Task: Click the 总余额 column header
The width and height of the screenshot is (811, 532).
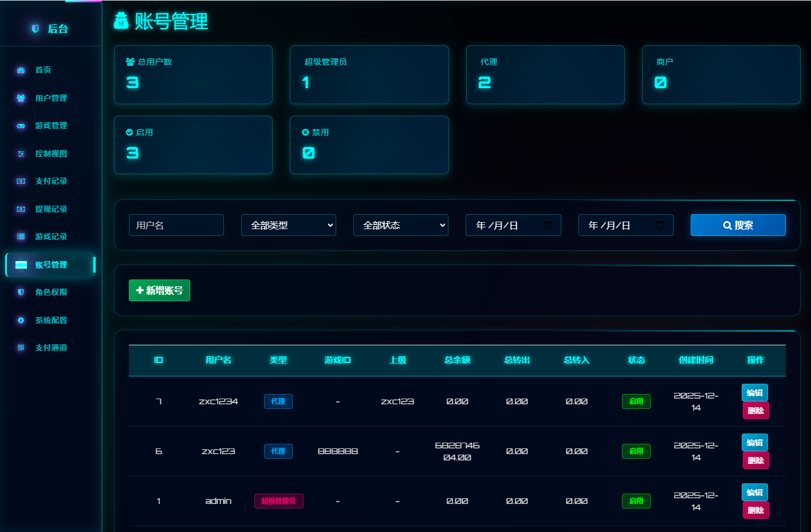Action: 457,360
